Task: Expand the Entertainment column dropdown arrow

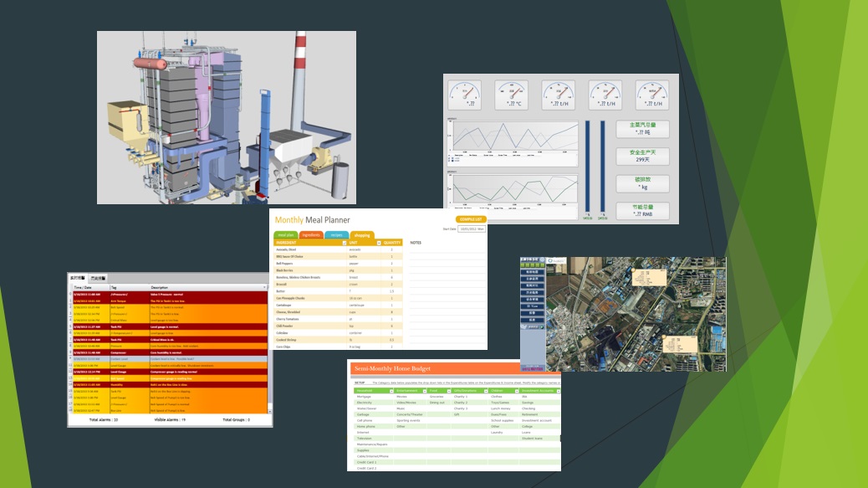Action: click(425, 390)
